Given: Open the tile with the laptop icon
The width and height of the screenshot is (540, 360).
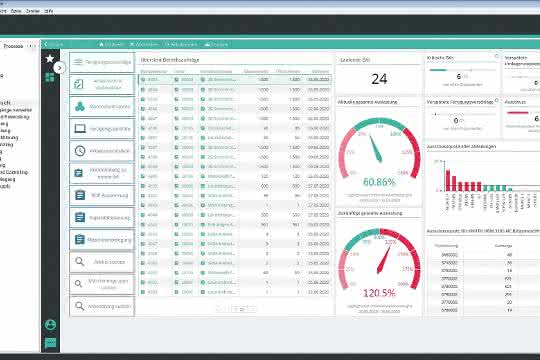Looking at the screenshot, I should point(102,129).
